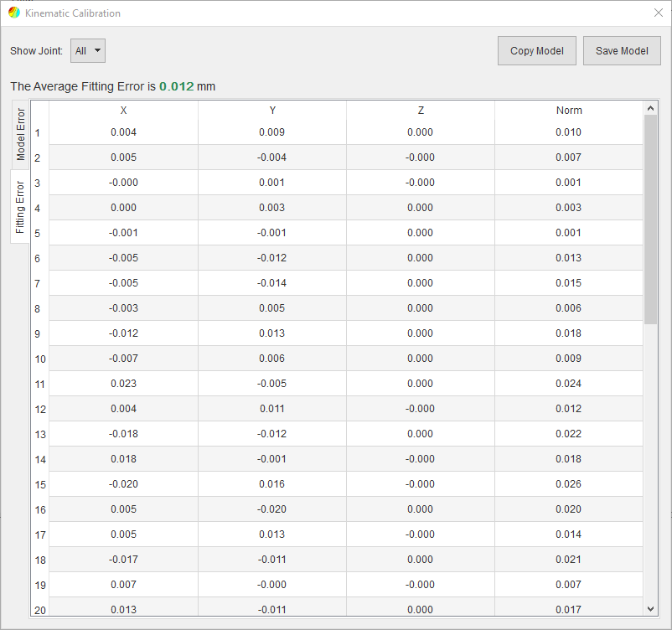Click Y value -0.004 in row 2

click(271, 157)
